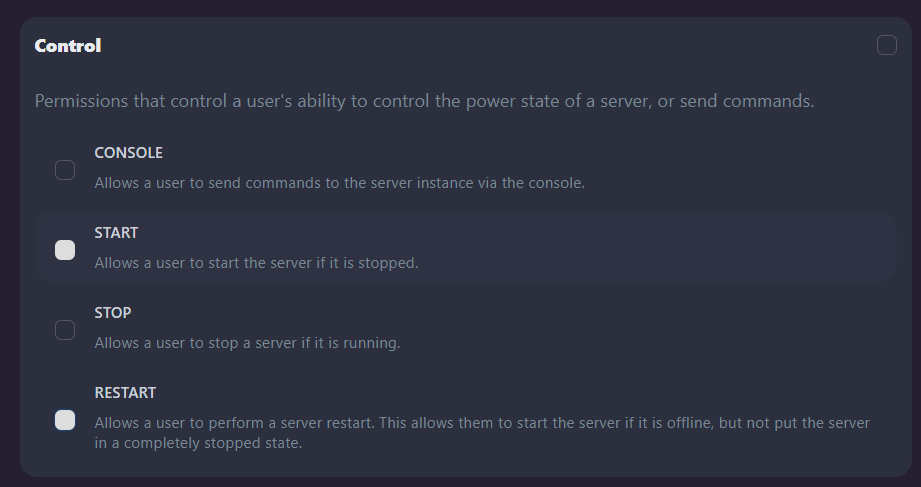Toggle the Control group select-all checkbox

[x=886, y=45]
